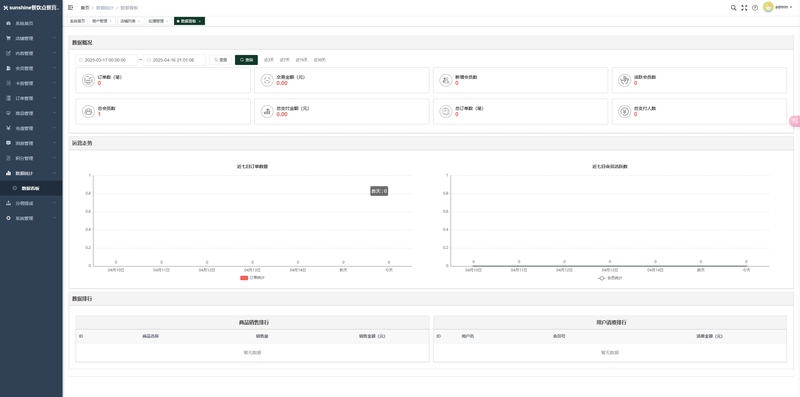Click the admin avatar picture

pos(768,7)
